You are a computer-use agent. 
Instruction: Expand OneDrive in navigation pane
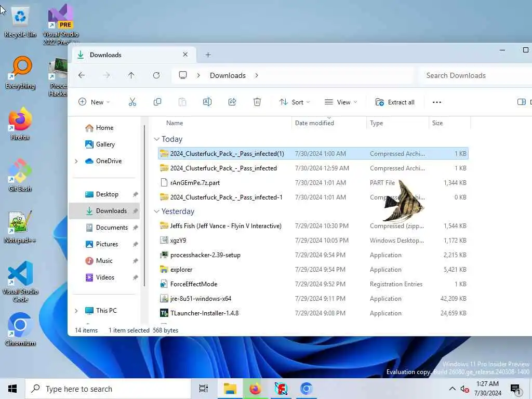pos(76,161)
